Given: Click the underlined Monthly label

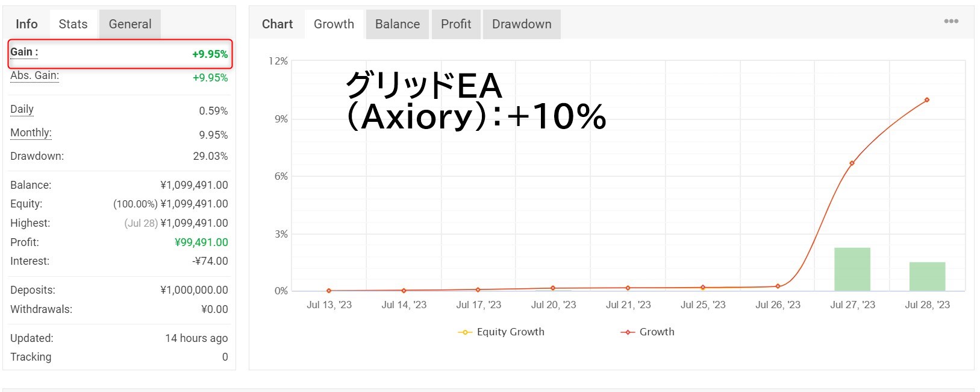Looking at the screenshot, I should [x=31, y=133].
